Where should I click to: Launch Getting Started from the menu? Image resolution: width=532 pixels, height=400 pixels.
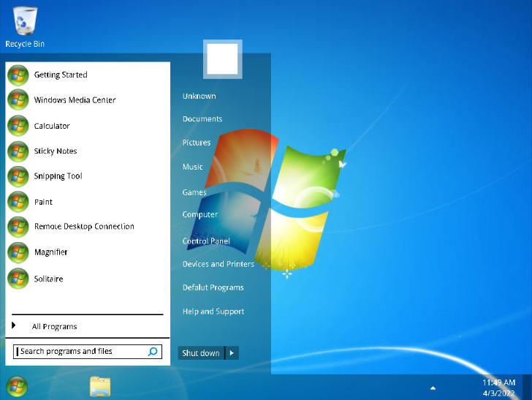pyautogui.click(x=61, y=75)
